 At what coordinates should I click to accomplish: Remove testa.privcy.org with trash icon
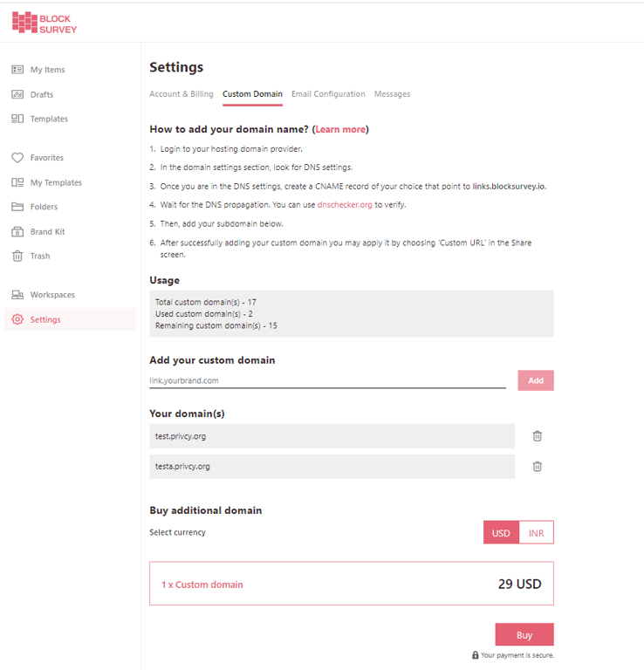click(538, 466)
